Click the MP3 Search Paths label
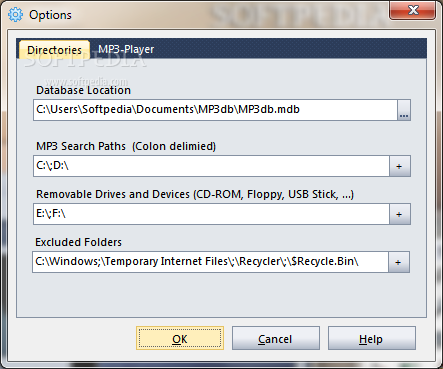This screenshot has width=443, height=369. coord(126,146)
